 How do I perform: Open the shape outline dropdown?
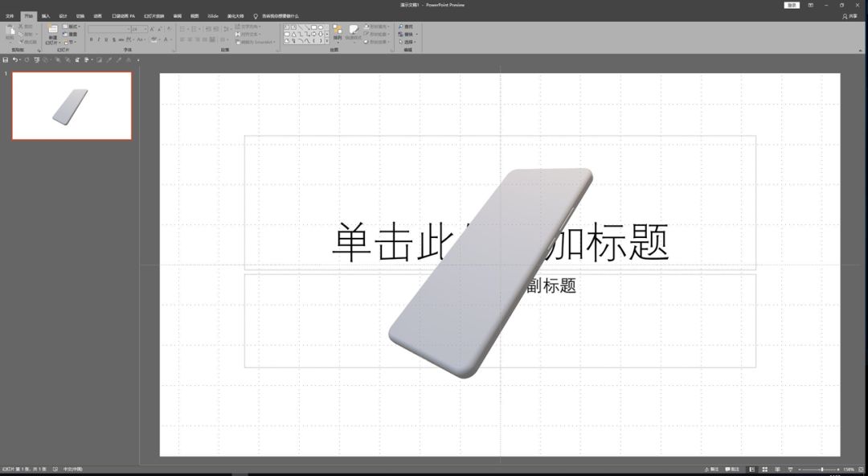coord(377,35)
